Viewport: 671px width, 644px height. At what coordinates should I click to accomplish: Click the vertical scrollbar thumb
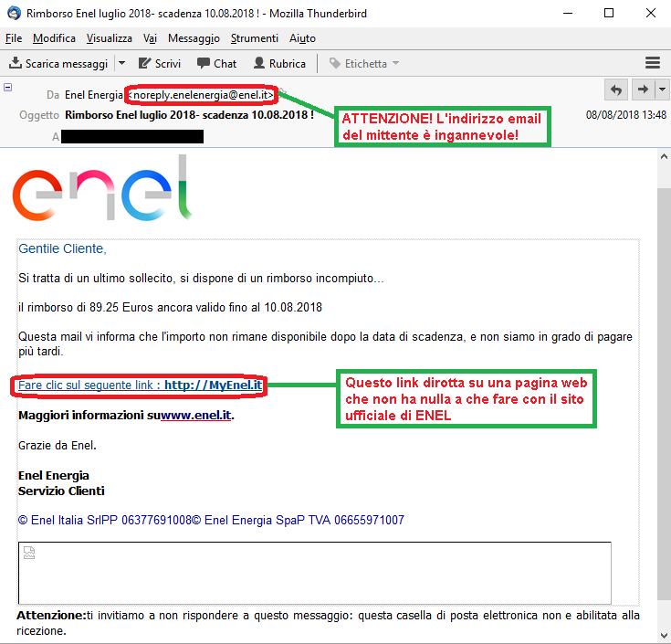[x=664, y=394]
